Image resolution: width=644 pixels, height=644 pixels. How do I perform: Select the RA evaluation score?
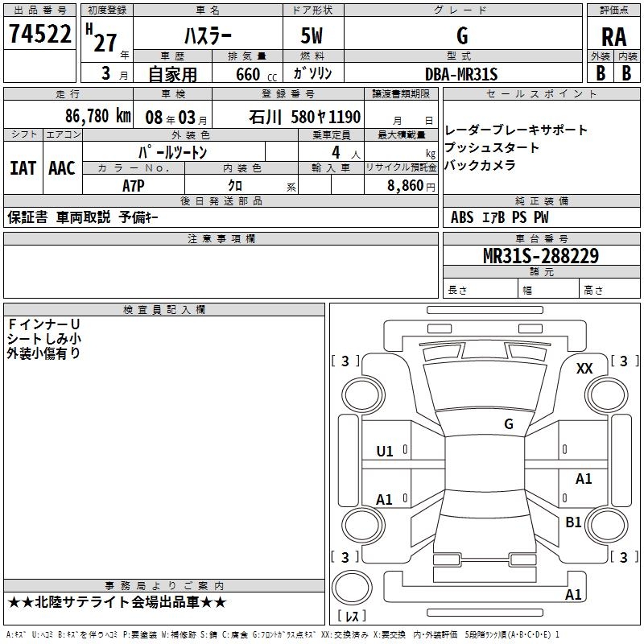tap(613, 36)
